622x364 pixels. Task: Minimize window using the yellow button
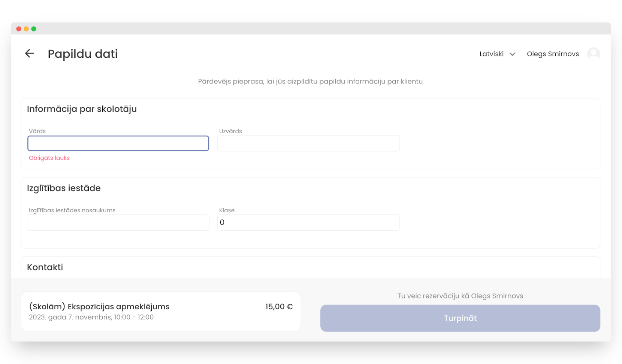[x=26, y=29]
